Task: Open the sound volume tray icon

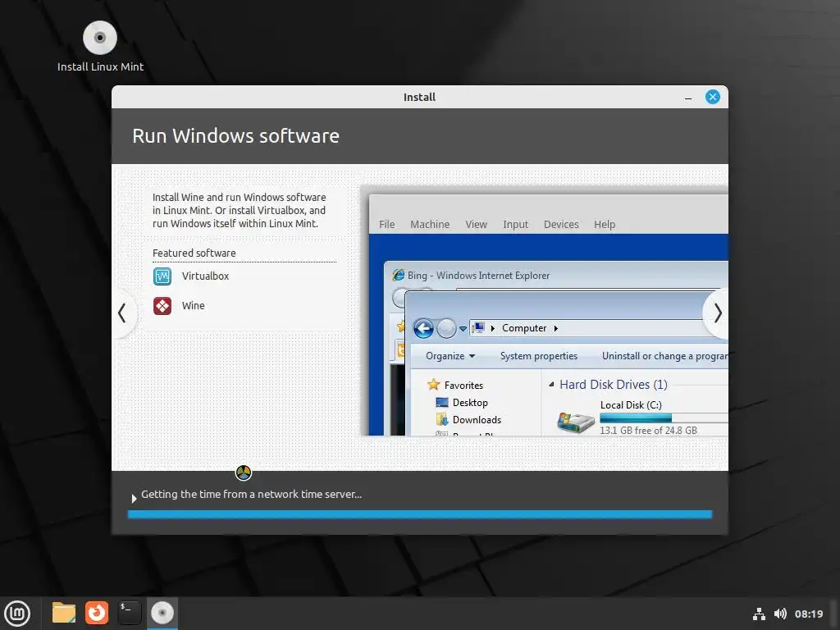Action: 780,614
